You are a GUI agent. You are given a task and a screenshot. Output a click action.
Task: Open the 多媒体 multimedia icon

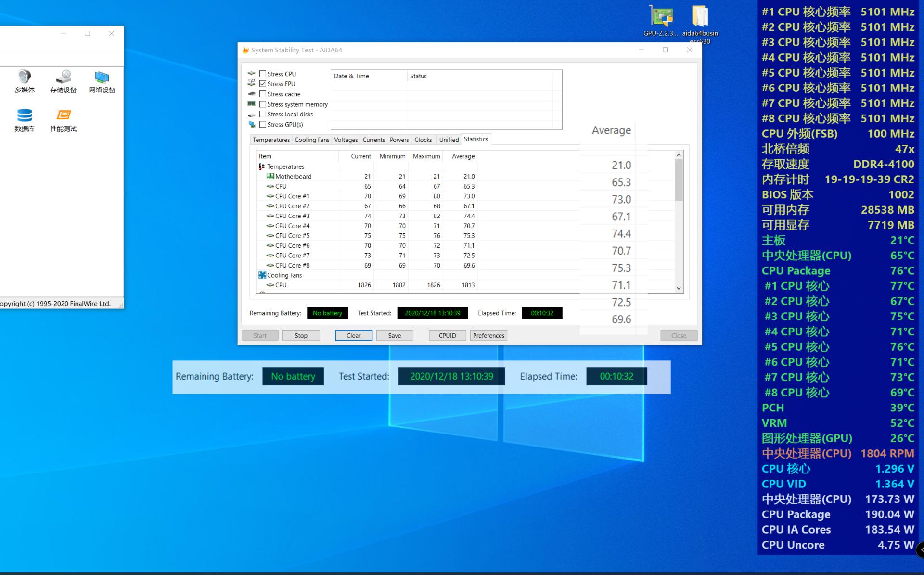click(x=25, y=77)
